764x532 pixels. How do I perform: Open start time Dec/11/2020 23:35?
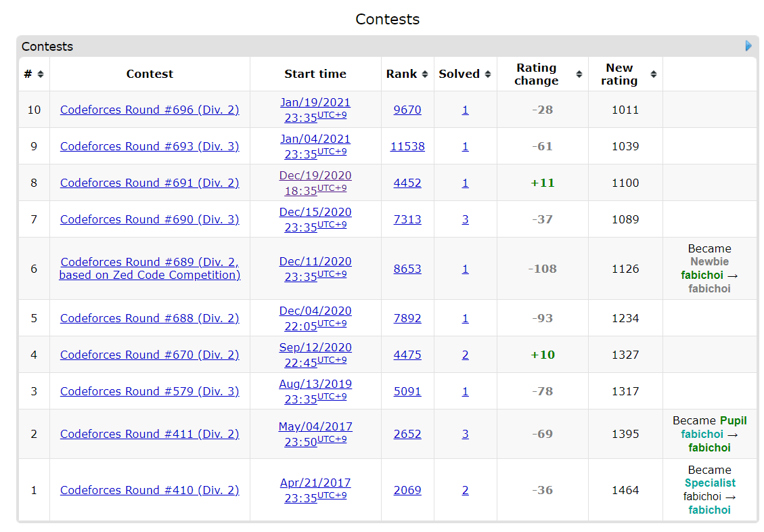[x=315, y=269]
